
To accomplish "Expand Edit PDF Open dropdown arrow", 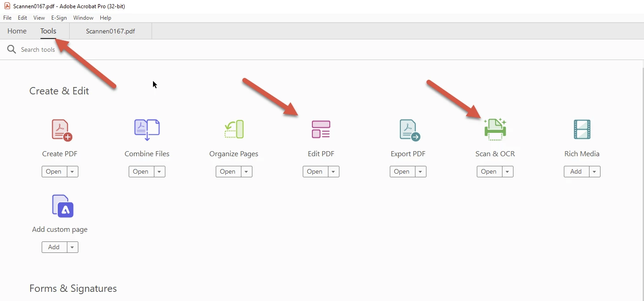I will point(333,171).
